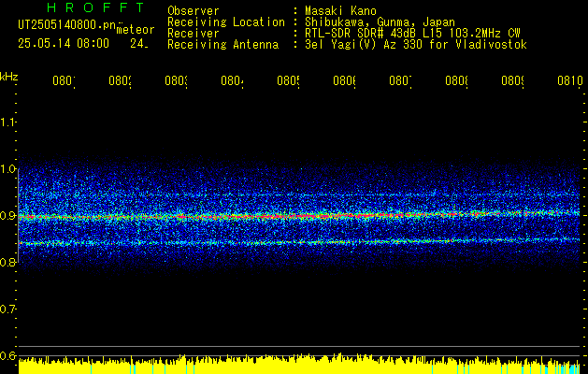Click the 0807 time axis label
The width and height of the screenshot is (588, 374).
[400, 81]
